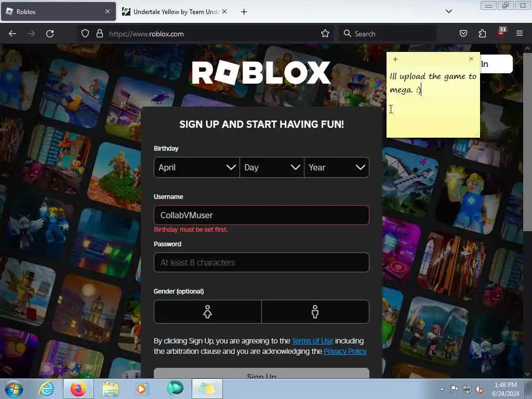Open the Extensions puzzle-piece icon
This screenshot has height=399, width=532.
[482, 34]
